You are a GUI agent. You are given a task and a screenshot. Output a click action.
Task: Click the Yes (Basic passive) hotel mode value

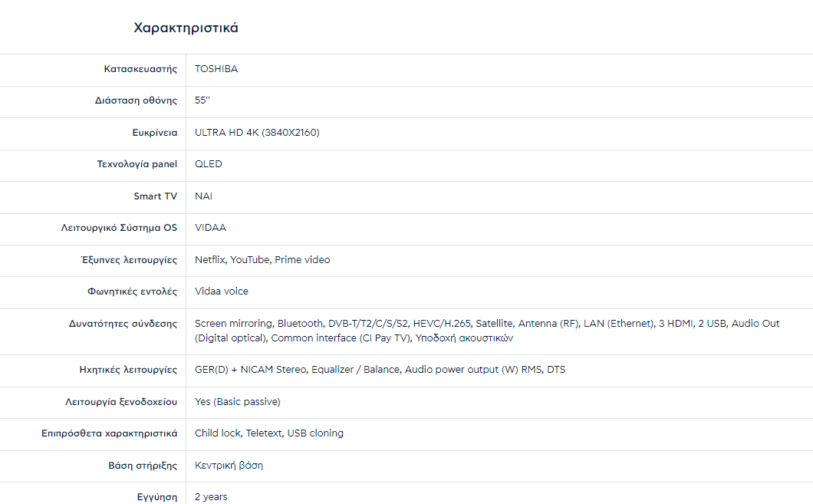(238, 402)
